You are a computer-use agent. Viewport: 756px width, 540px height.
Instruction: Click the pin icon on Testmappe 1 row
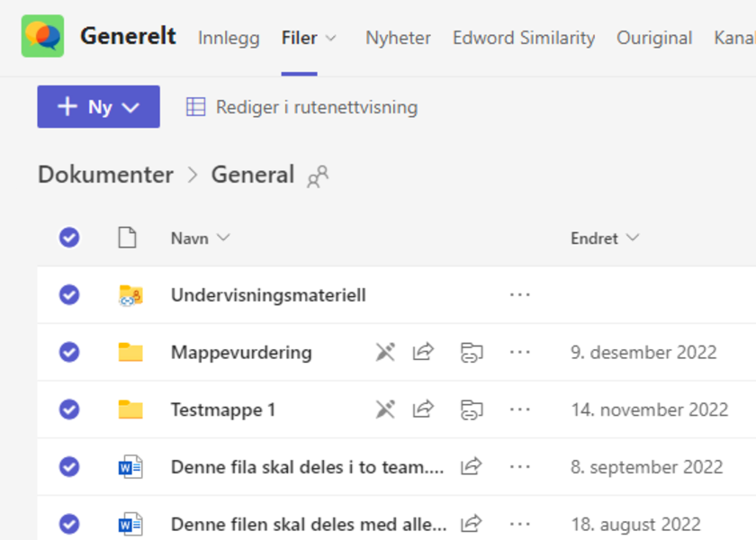[385, 410]
